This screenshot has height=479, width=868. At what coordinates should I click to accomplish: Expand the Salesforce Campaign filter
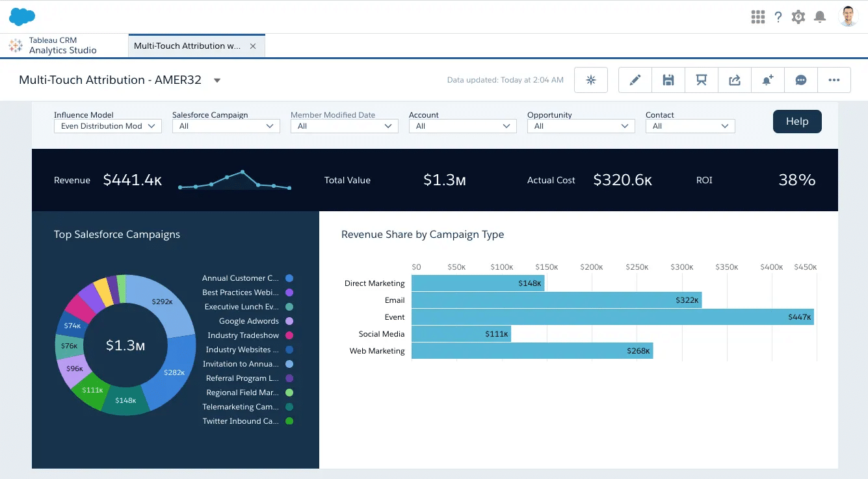(x=226, y=126)
